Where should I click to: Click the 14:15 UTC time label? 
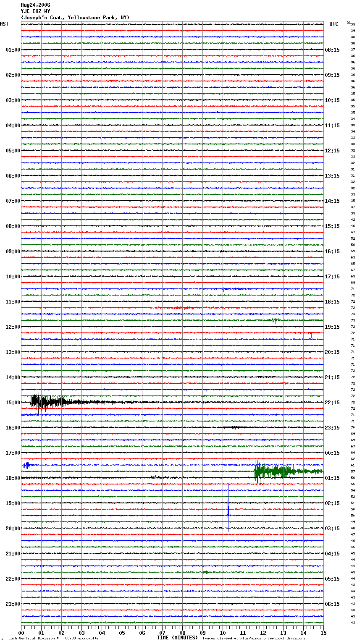[332, 201]
